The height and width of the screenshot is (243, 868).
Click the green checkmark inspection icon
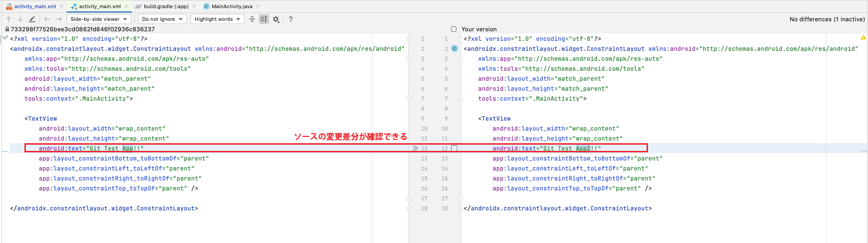tap(5, 38)
